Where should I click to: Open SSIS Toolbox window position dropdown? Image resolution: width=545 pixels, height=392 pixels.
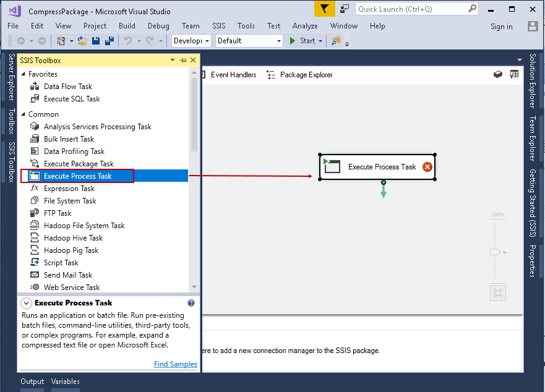point(173,60)
